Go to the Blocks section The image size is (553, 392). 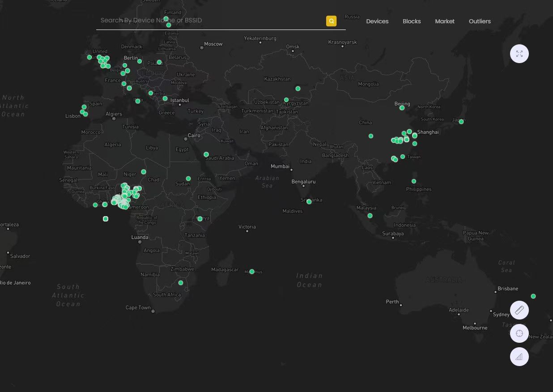pos(412,21)
